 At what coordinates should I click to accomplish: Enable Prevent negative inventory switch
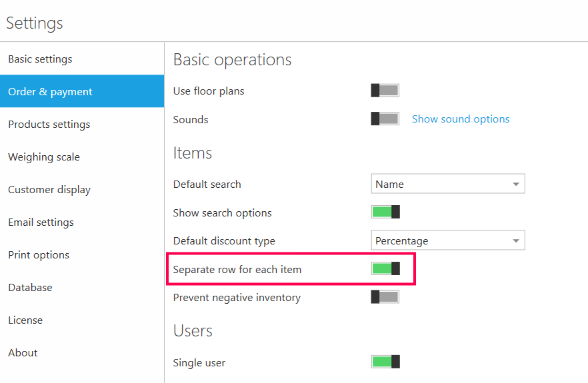pos(385,297)
